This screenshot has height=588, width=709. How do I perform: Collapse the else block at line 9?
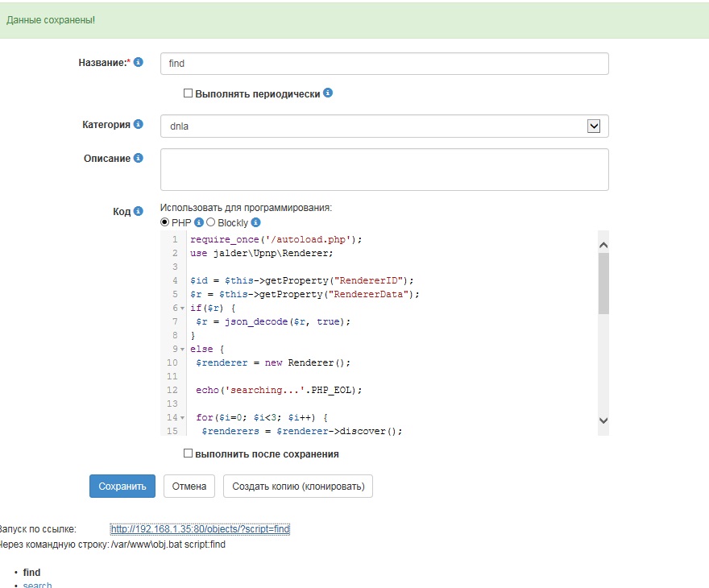point(184,350)
